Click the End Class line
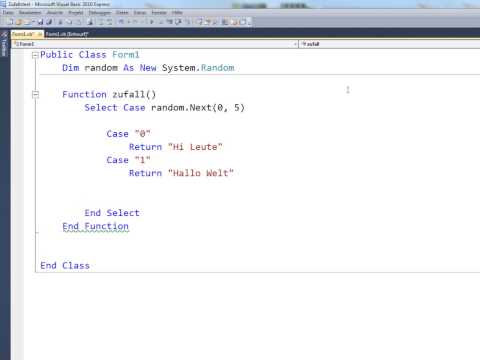Image resolution: width=480 pixels, height=360 pixels. tap(65, 265)
